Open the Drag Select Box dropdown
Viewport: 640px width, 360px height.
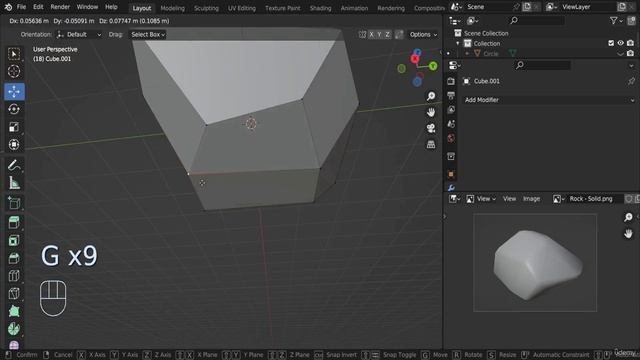148,35
